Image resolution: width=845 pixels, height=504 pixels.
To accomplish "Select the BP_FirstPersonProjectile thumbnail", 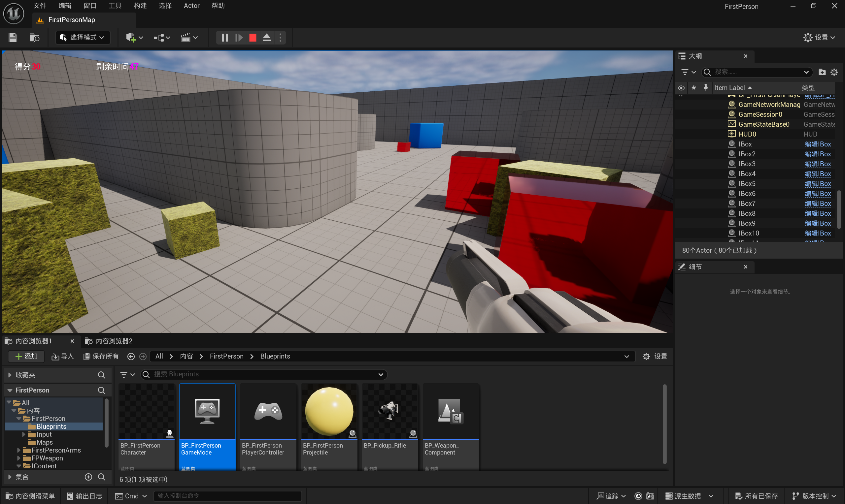I will coord(329,412).
